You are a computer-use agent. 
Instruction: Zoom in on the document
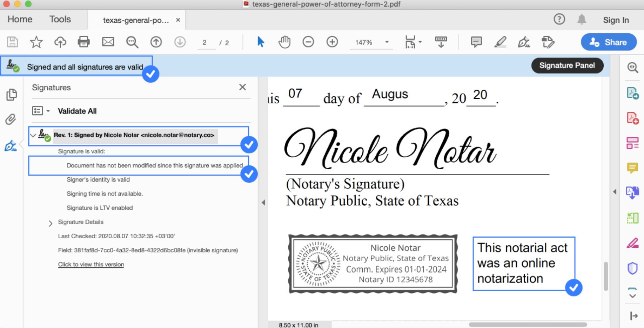click(331, 42)
